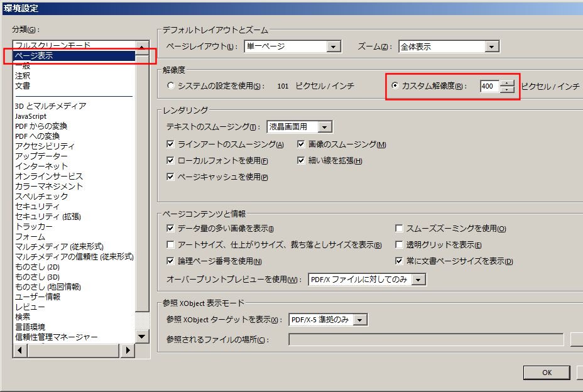Select カラーマネジメント category
Viewport: 583px width, 392px height.
[49, 187]
